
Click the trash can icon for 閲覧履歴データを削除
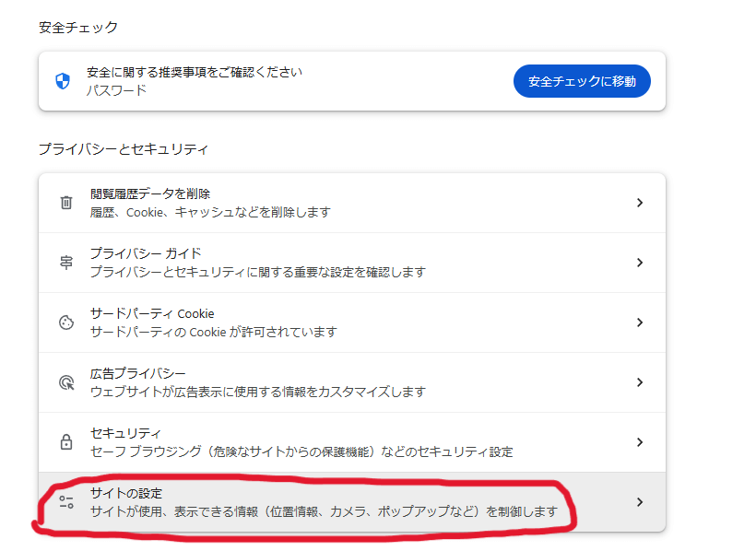click(66, 203)
